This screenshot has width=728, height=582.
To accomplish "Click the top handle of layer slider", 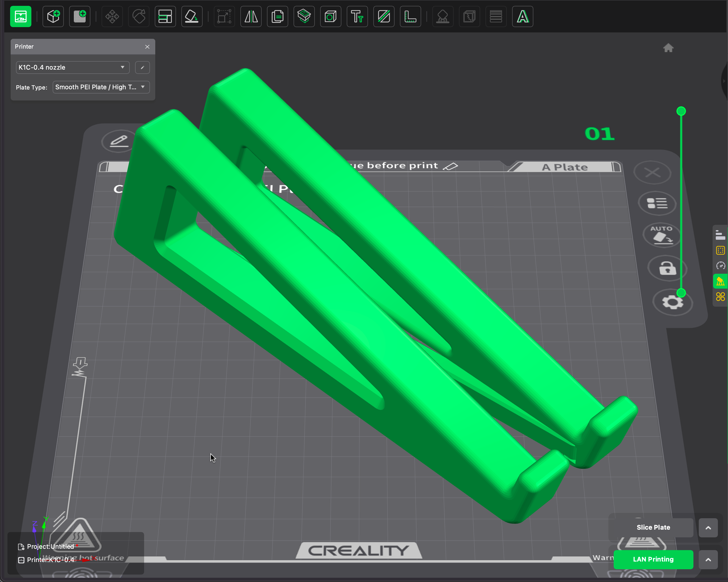I will [x=681, y=111].
